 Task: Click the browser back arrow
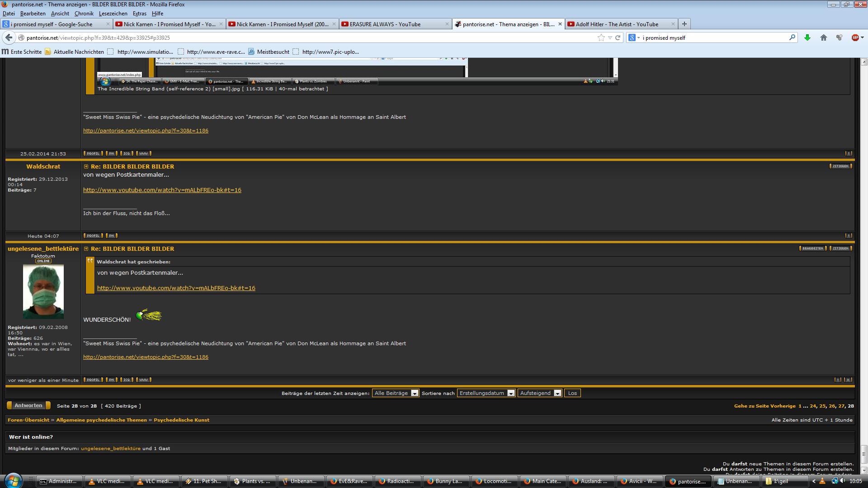coord(9,38)
